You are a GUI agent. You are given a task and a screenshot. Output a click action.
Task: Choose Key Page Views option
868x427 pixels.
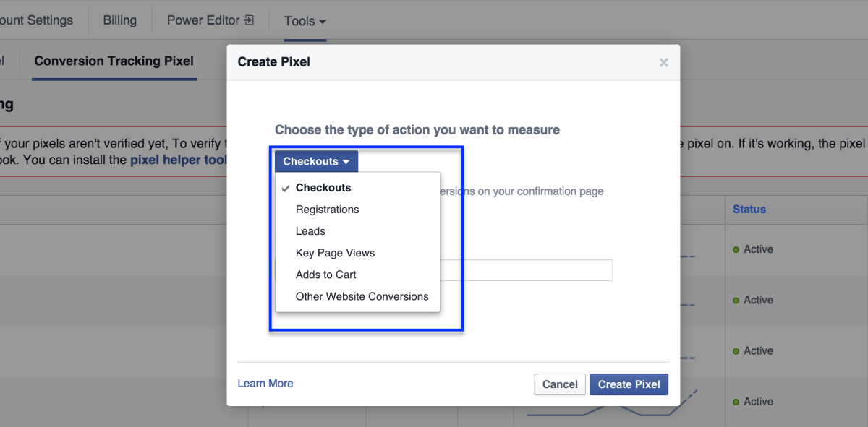pos(335,252)
